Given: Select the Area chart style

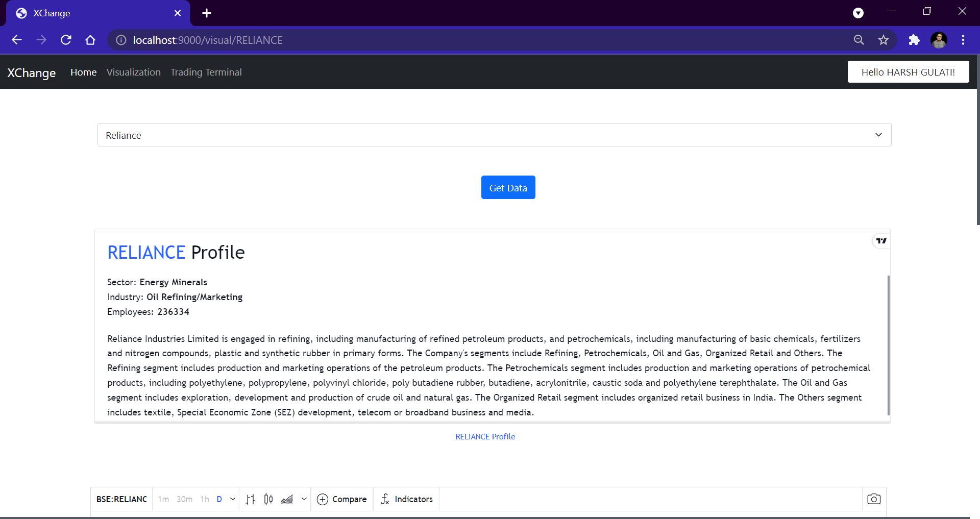Looking at the screenshot, I should click(287, 499).
